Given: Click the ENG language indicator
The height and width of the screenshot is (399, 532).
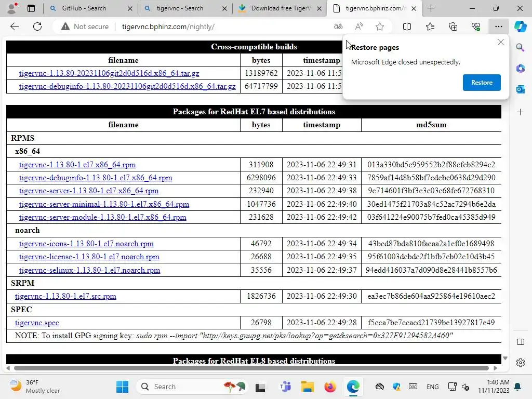Looking at the screenshot, I should pos(432,387).
